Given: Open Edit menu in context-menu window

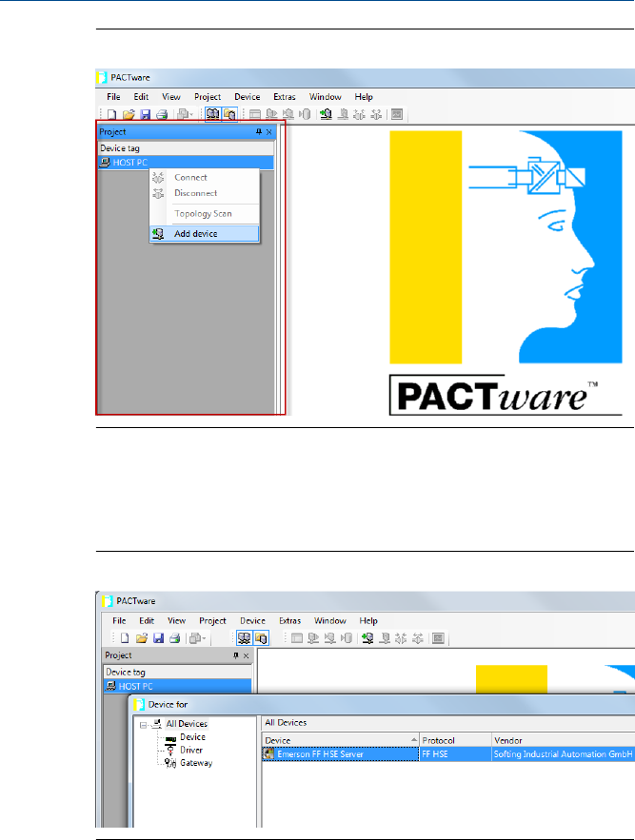Looking at the screenshot, I should point(141,97).
